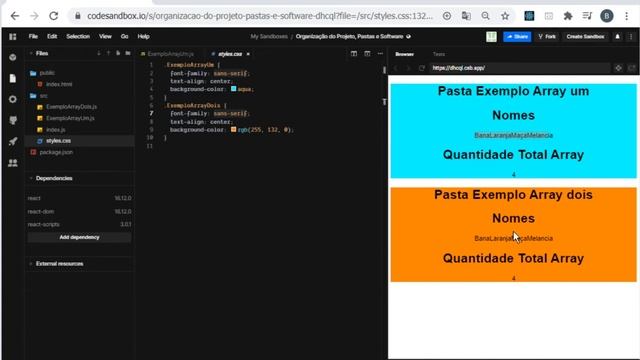
Task: Open Chrome zoom magnifier icon
Action: click(485, 16)
